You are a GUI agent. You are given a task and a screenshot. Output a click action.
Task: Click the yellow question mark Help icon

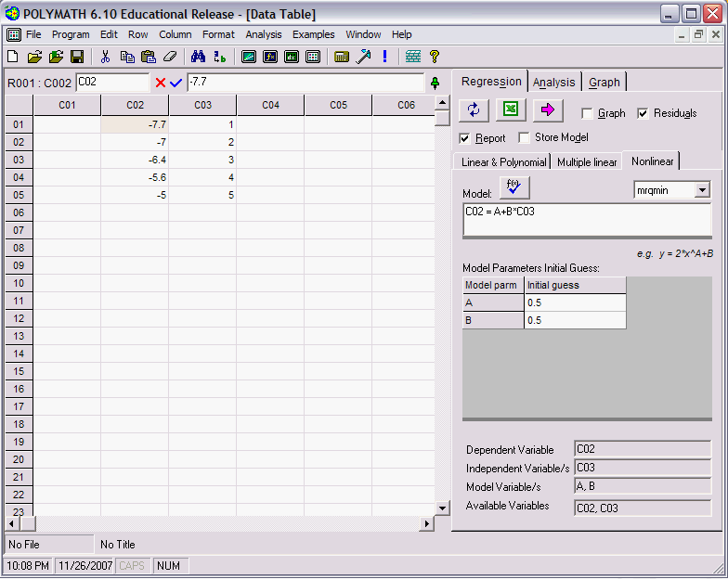434,57
